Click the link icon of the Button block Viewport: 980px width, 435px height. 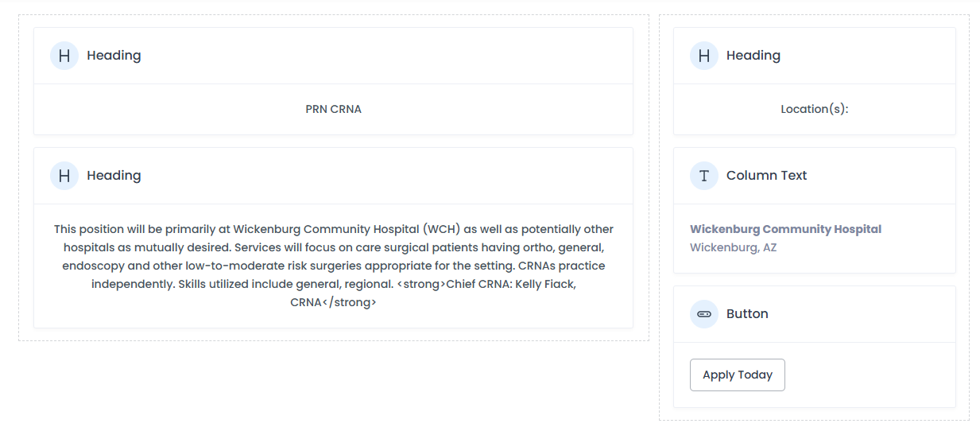tap(704, 314)
